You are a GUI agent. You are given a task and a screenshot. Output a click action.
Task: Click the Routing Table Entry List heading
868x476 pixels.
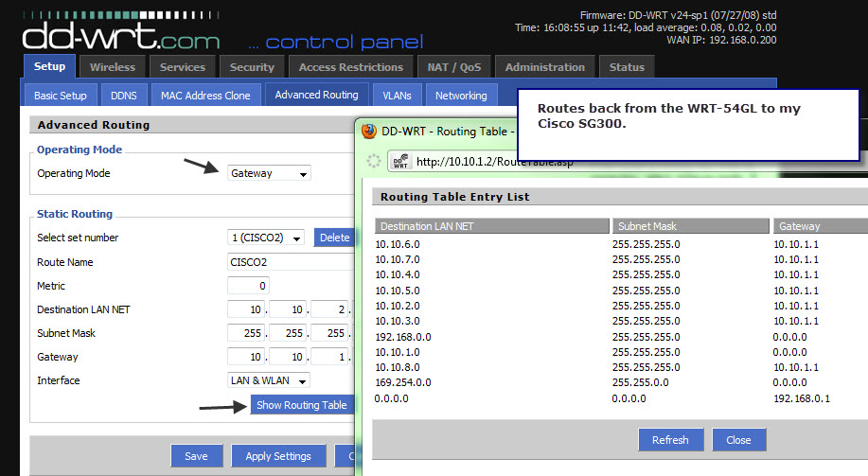pyautogui.click(x=454, y=197)
